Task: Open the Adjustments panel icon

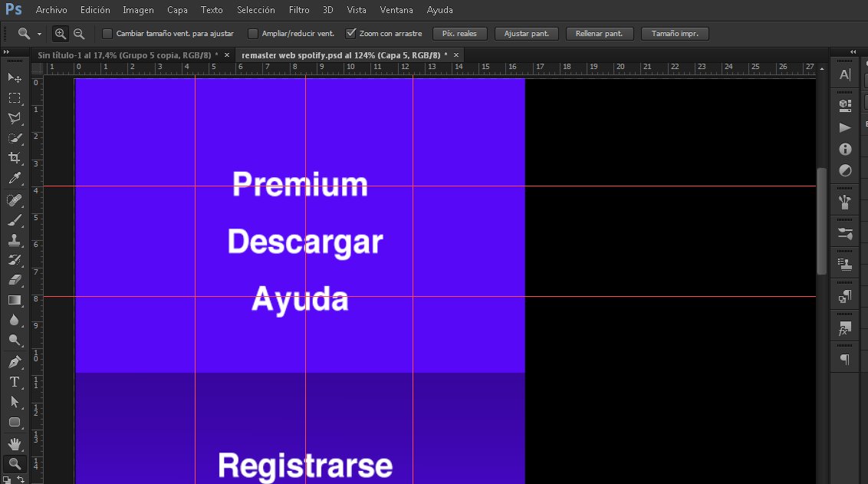Action: coord(845,170)
